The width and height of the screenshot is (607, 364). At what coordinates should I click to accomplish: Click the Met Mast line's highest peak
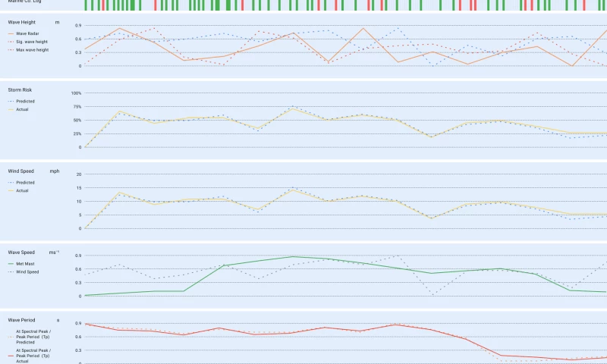coord(293,256)
